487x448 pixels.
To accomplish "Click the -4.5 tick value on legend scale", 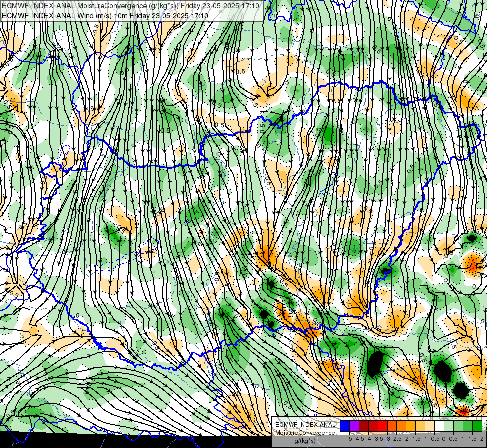I will (358, 439).
